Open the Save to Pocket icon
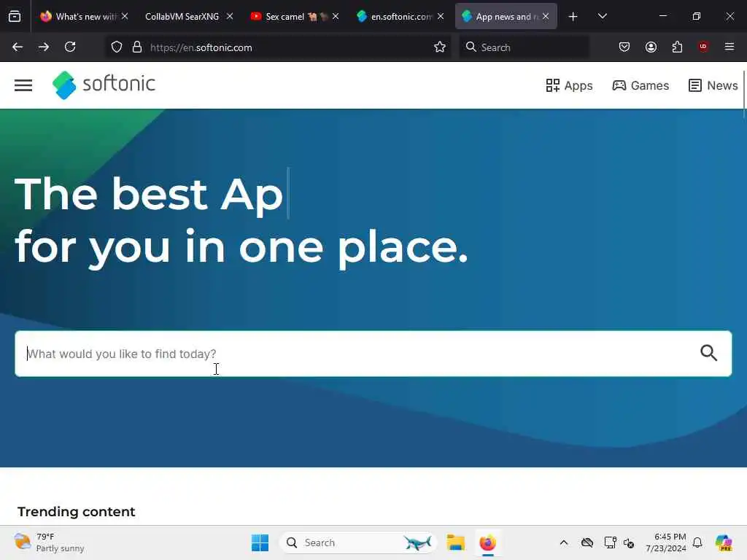 [x=624, y=47]
